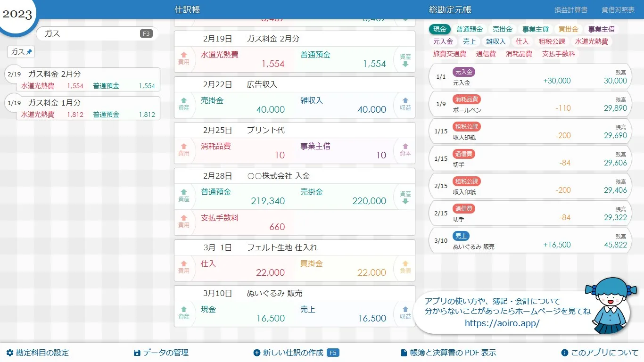The width and height of the screenshot is (644, 362).
Task: Select the 支払手数料 account chip
Action: point(559,54)
